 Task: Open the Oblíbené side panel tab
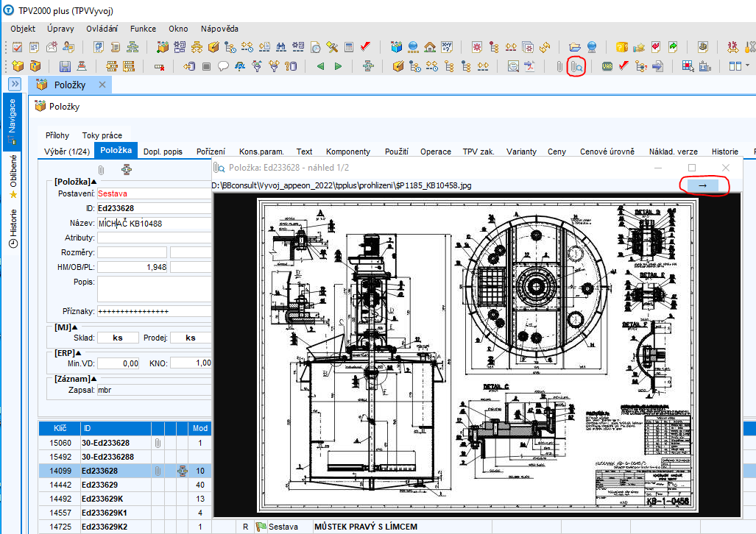click(x=13, y=176)
